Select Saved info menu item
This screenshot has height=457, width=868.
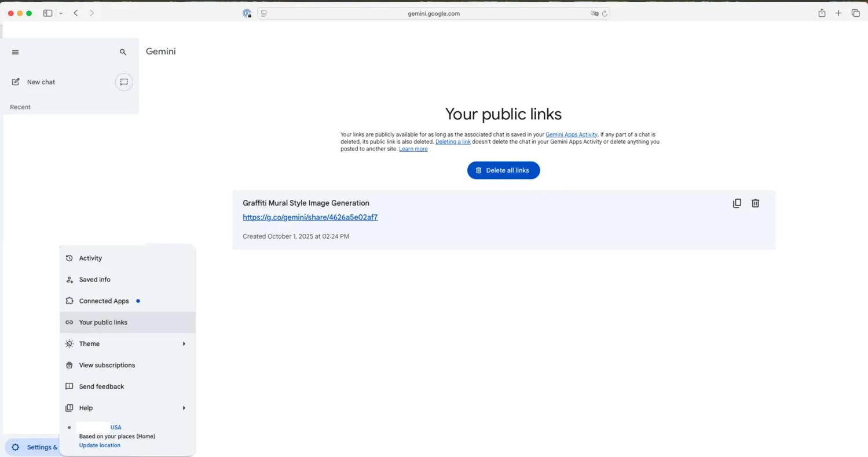[94, 280]
